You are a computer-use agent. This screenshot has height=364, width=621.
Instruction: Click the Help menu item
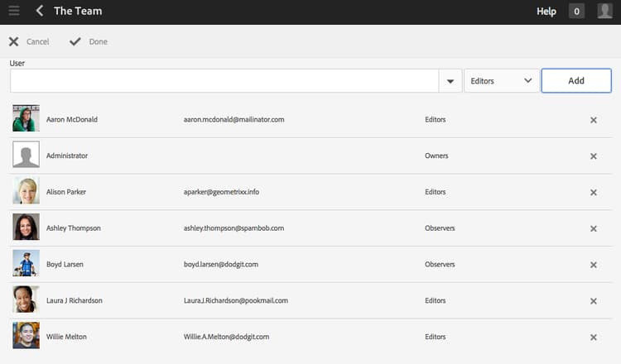[x=546, y=12]
